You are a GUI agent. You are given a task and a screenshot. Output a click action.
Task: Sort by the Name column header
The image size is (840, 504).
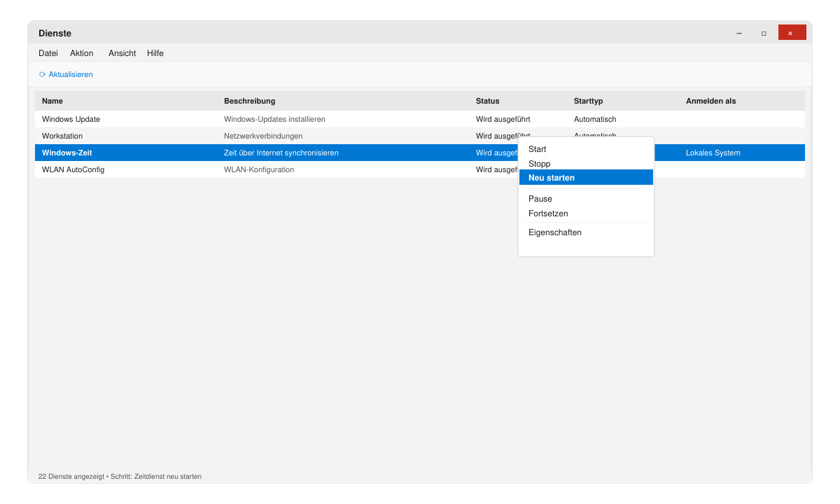click(x=52, y=101)
